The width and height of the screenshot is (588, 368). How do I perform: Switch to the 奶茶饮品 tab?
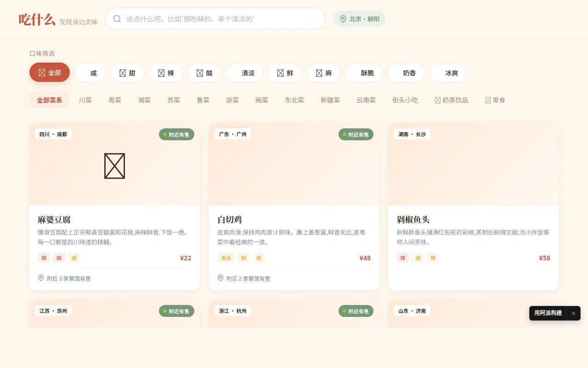[452, 100]
